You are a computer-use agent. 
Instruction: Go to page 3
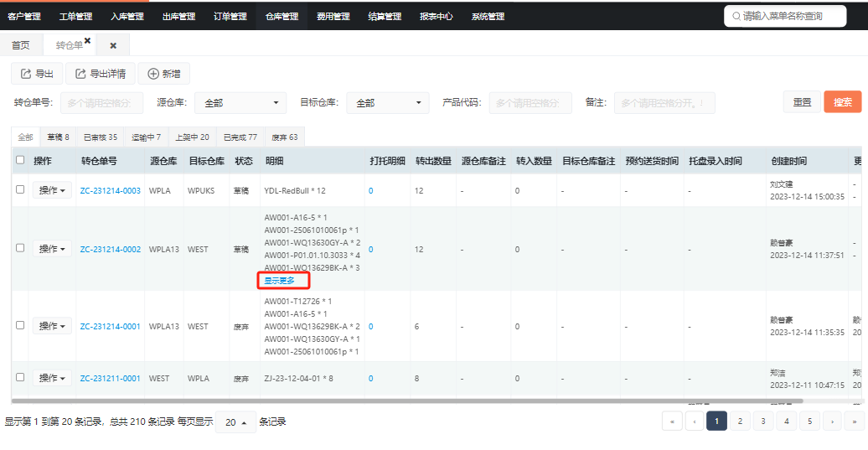[762, 422]
